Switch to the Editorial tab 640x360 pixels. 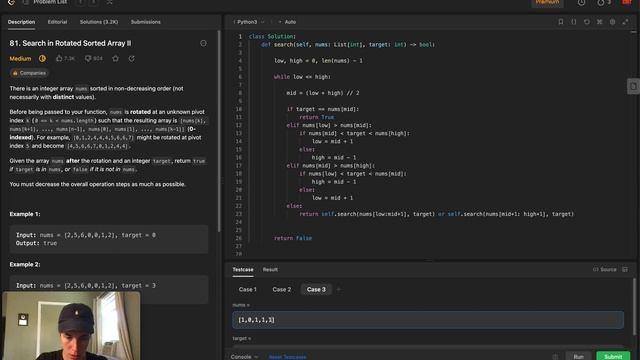pyautogui.click(x=57, y=22)
